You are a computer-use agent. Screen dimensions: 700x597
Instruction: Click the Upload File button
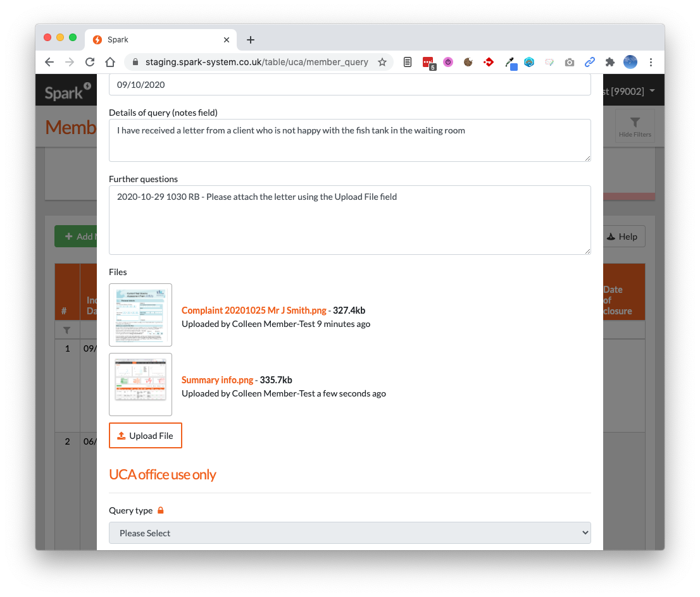tap(146, 436)
